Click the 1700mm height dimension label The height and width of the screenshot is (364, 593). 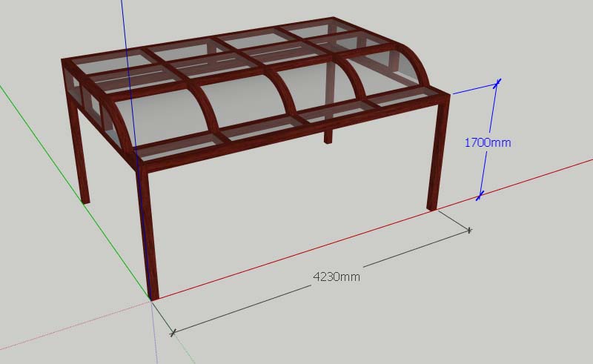pos(488,142)
